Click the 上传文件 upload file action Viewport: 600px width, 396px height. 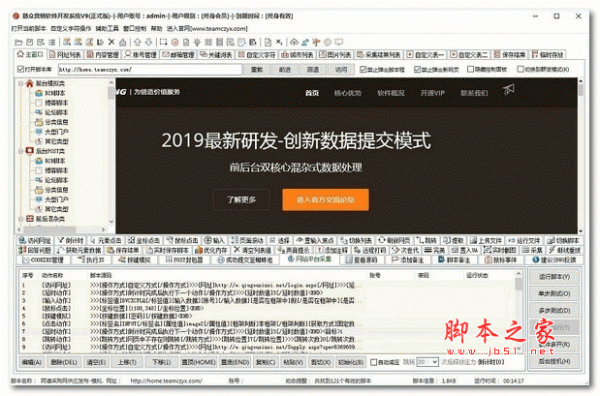(486, 241)
